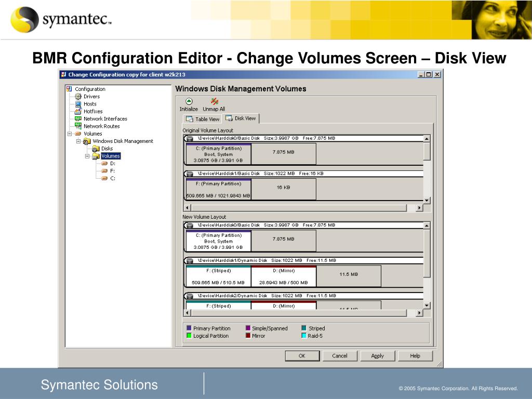Viewport: 532px width, 399px height.
Task: Click right arrow of Original layout horizontal scrollbar
Action: point(419,208)
